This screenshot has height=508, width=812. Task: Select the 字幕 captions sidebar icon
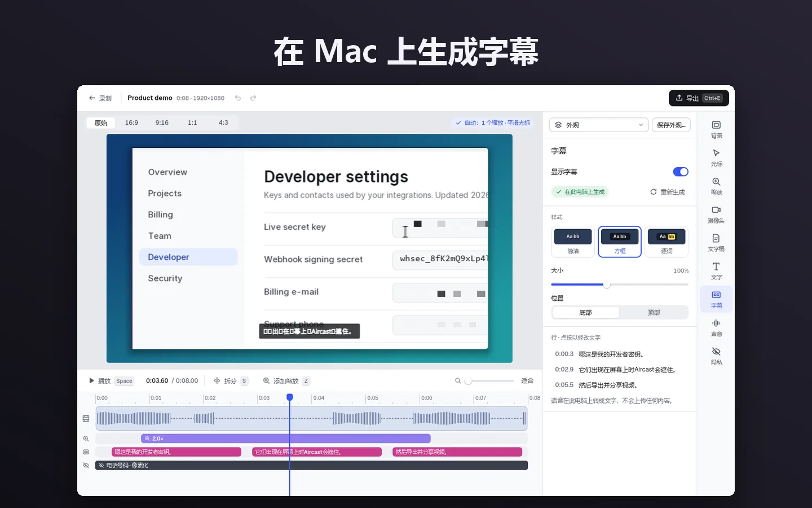716,299
